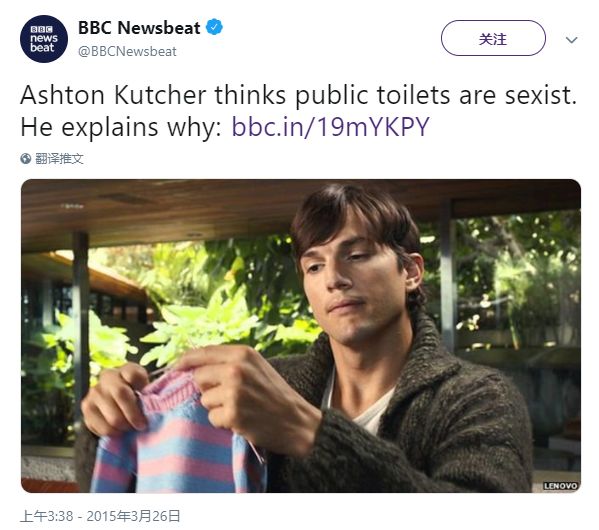This screenshot has width=599, height=530.
Task: Click the words 'He explains why:'
Action: tap(121, 127)
